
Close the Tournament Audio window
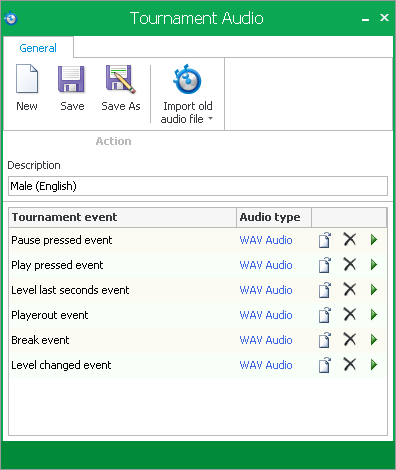pos(384,17)
